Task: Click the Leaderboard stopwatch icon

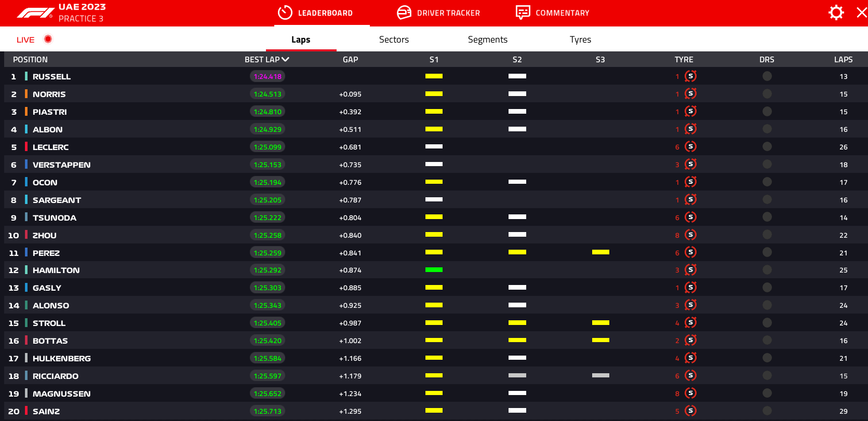Action: (x=285, y=12)
